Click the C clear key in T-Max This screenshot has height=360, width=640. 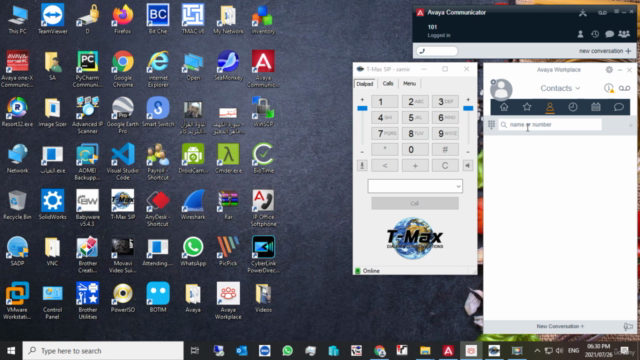coord(445,166)
